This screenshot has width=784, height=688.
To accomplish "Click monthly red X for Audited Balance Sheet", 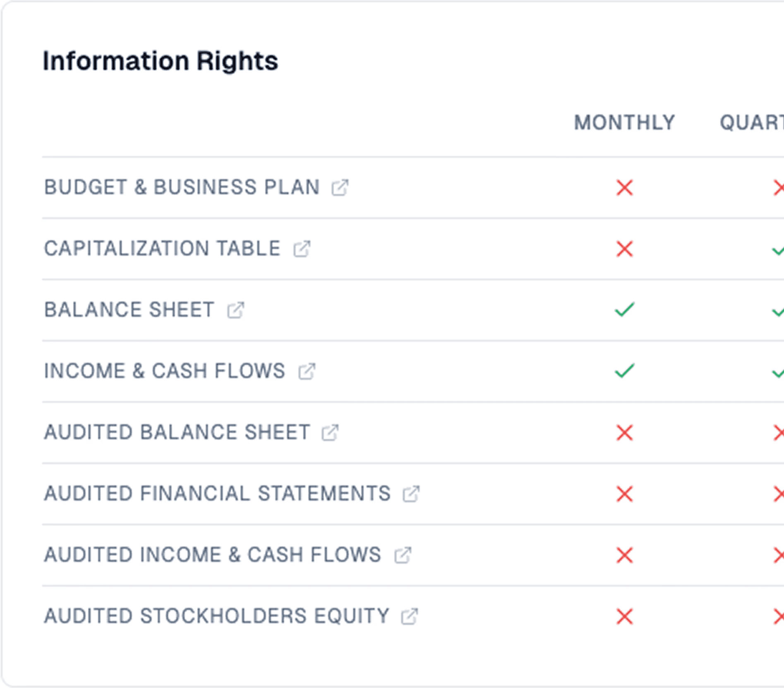I will pos(624,433).
